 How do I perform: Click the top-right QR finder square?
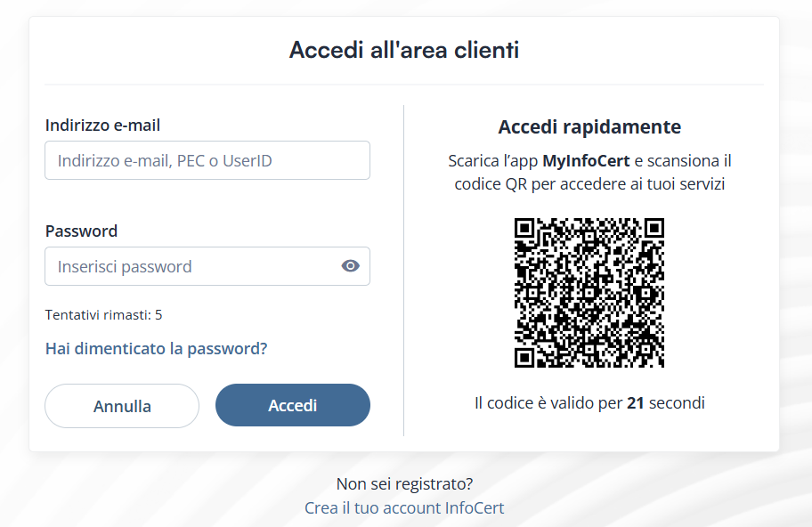[x=654, y=228]
